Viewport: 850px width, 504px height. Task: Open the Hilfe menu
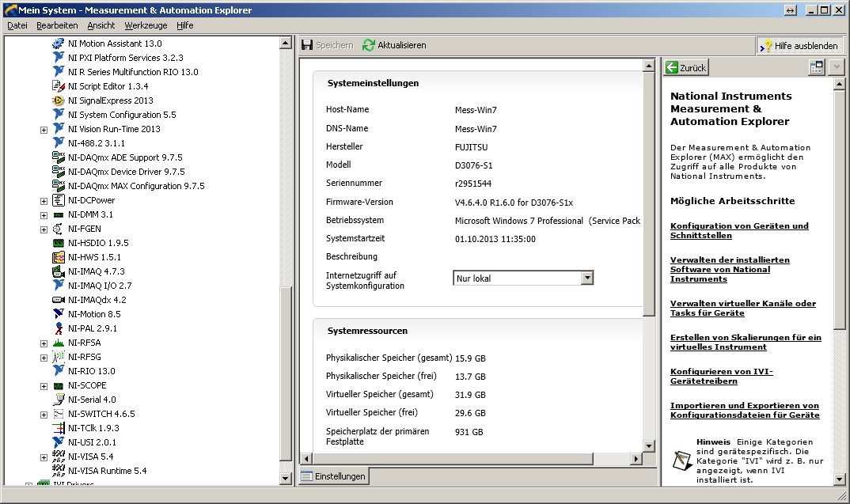(184, 25)
